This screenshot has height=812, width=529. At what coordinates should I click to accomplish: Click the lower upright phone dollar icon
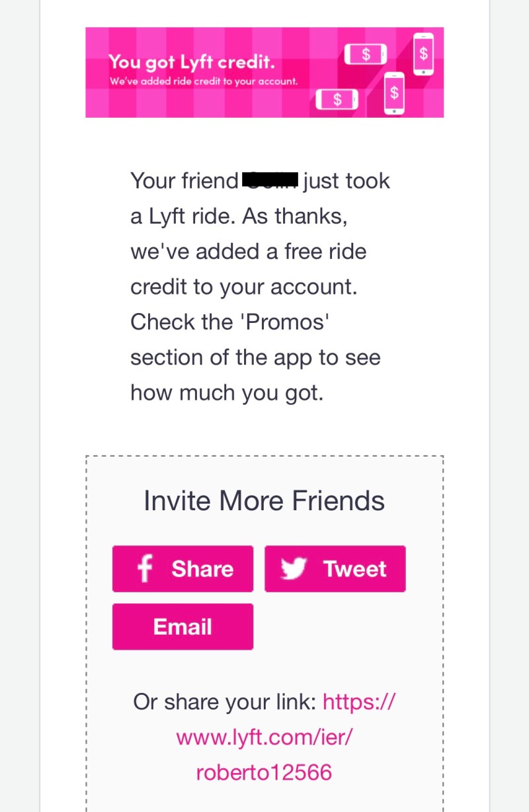point(394,93)
